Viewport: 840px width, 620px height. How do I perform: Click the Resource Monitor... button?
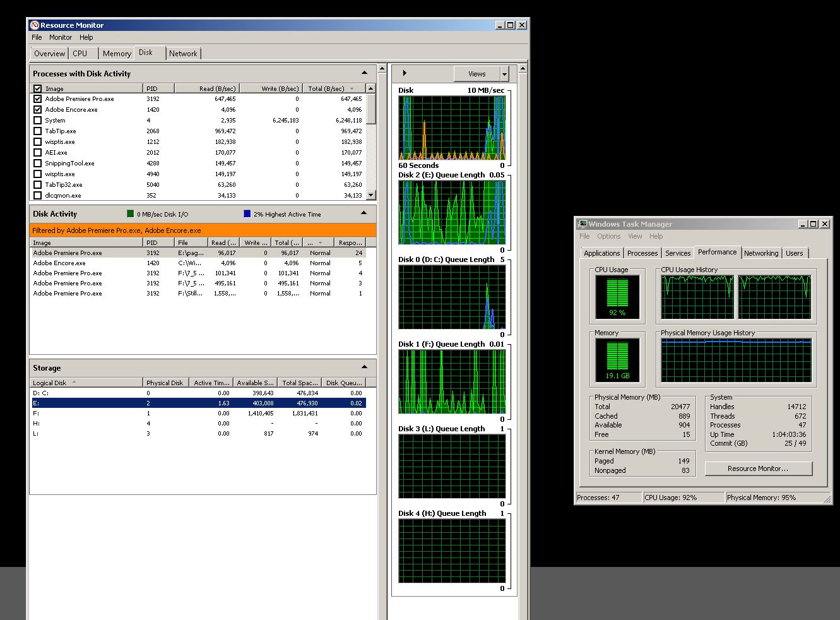(758, 468)
